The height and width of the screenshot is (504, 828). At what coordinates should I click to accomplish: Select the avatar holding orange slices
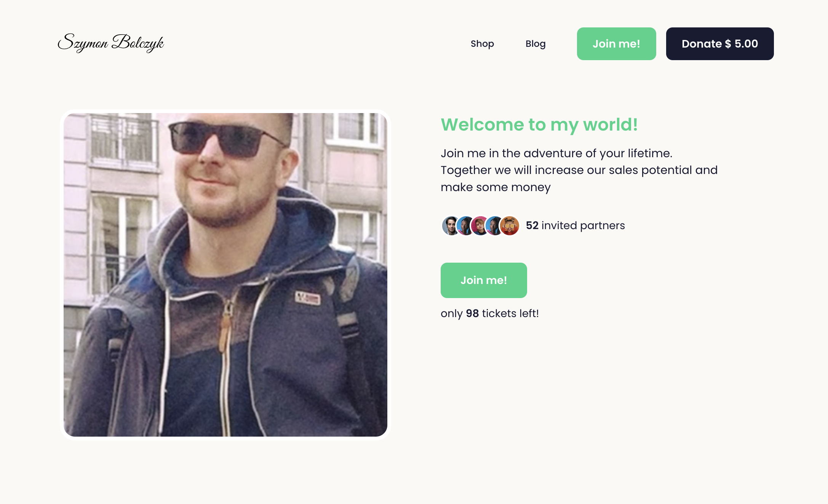pyautogui.click(x=510, y=226)
